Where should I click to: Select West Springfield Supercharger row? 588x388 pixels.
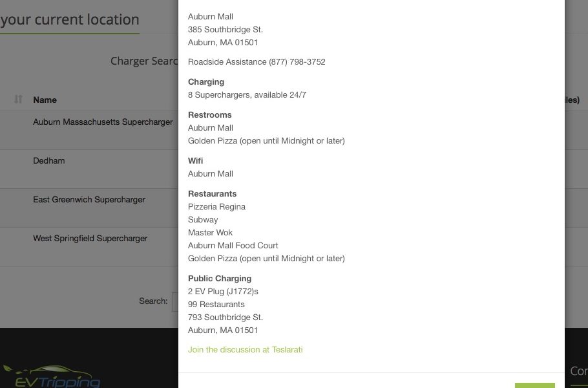[89, 246]
